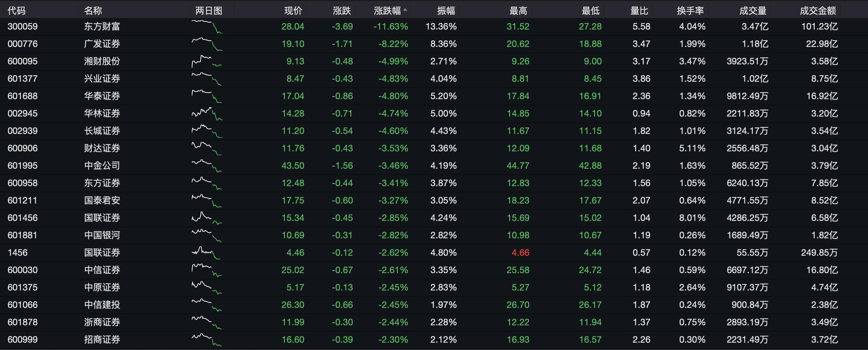Open the 东方财富 two-day chart thumbnail
This screenshot has width=868, height=350.
(x=207, y=27)
